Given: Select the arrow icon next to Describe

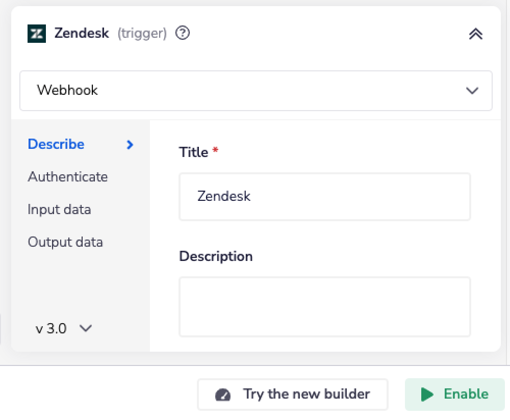Looking at the screenshot, I should point(129,145).
